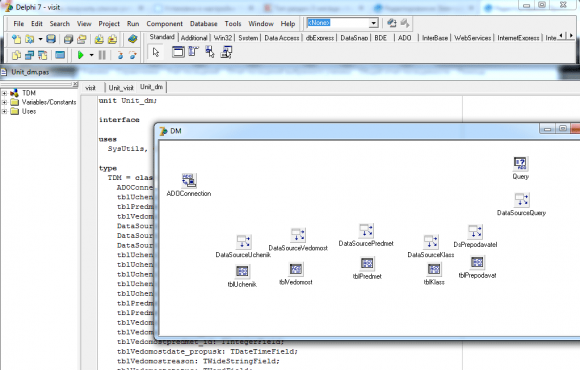Click the Save icon in the toolbar

click(51, 39)
